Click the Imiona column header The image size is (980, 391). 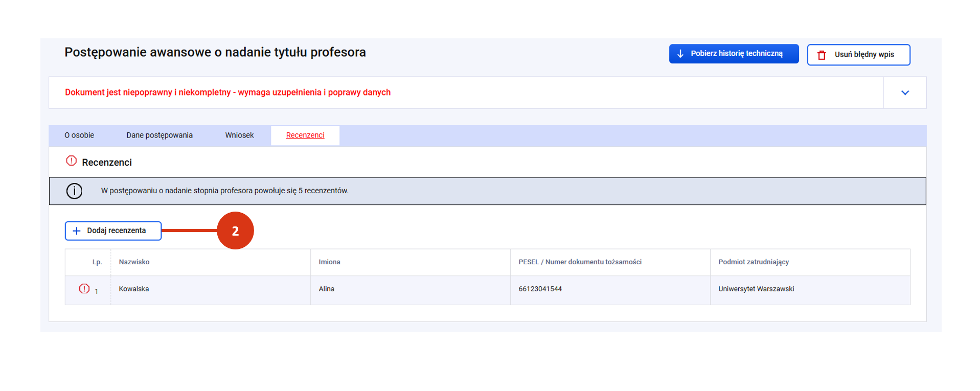pyautogui.click(x=329, y=262)
